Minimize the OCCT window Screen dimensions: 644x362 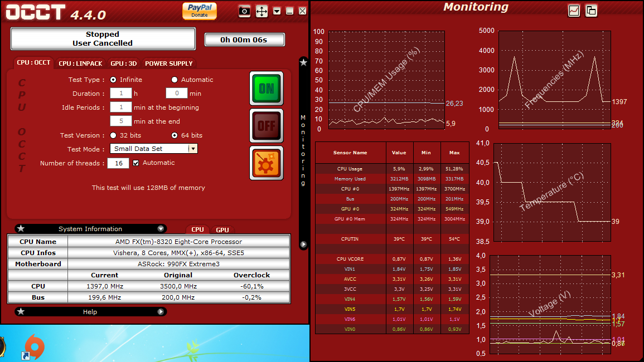click(289, 11)
